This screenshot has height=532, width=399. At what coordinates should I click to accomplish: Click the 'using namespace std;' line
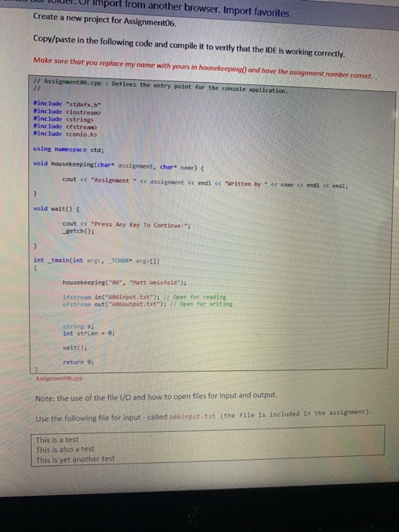coord(68,149)
